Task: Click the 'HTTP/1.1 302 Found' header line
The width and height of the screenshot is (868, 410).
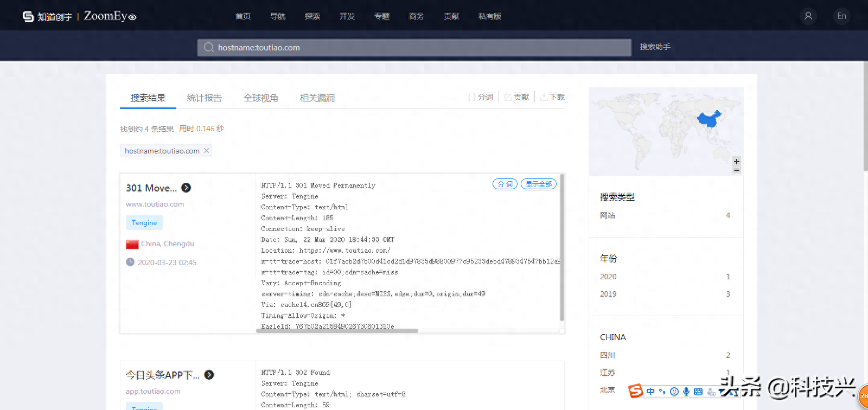Action: (296, 373)
